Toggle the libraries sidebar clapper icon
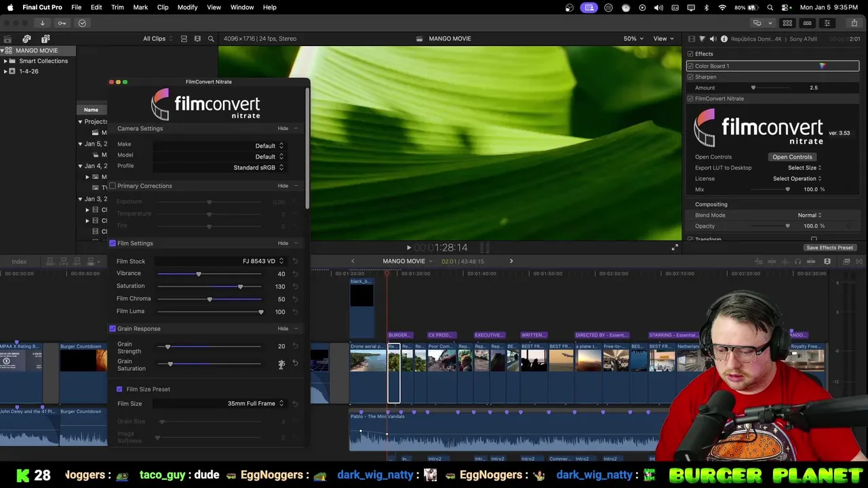 7,39
